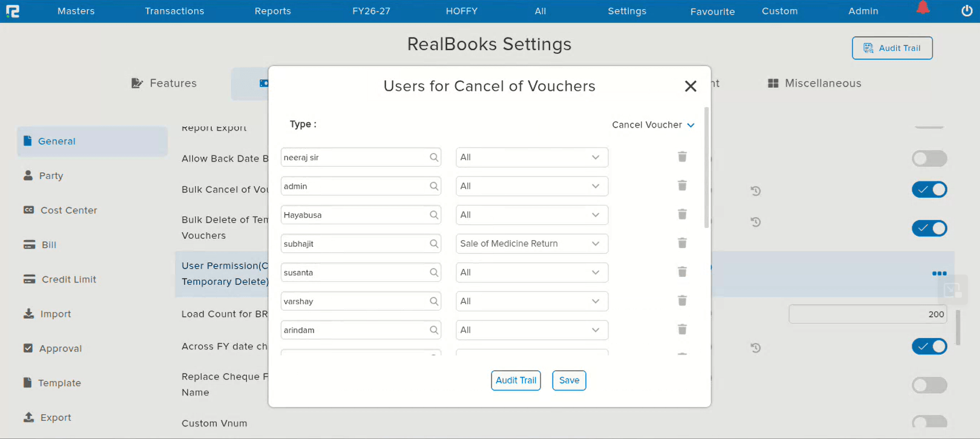
Task: Click the Bill card icon in sidebar
Action: [x=29, y=245]
